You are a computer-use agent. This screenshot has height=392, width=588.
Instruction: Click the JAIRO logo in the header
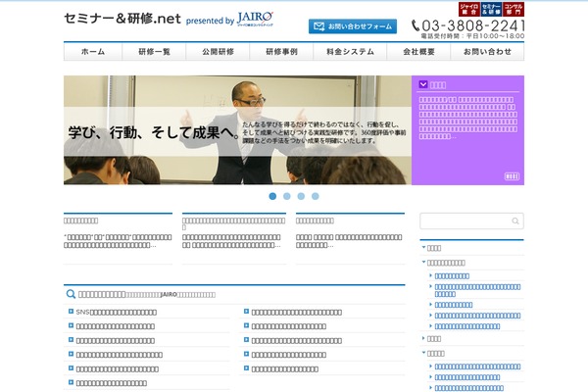[256, 18]
